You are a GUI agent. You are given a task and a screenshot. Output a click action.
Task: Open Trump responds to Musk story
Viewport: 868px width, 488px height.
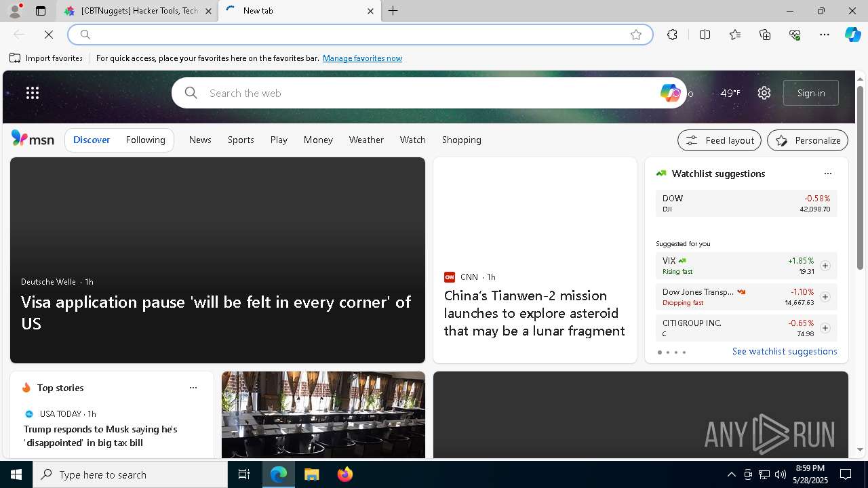point(100,436)
